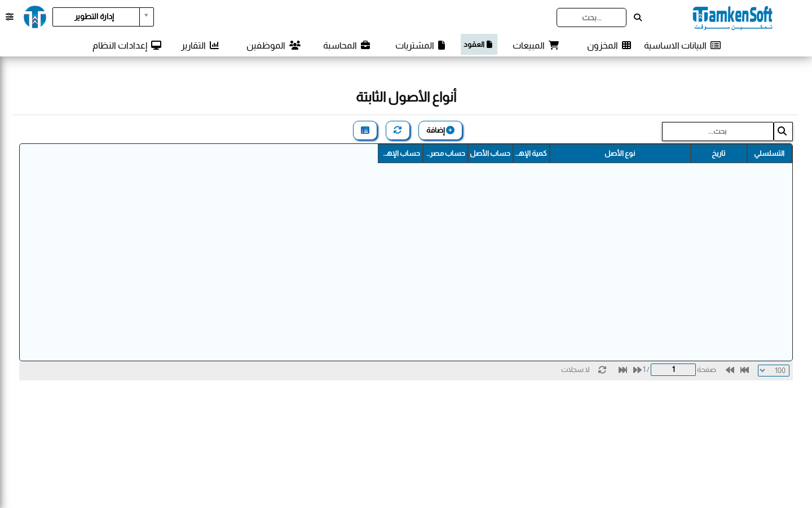
Task: Sort by the التسلسلي column header
Action: point(770,154)
